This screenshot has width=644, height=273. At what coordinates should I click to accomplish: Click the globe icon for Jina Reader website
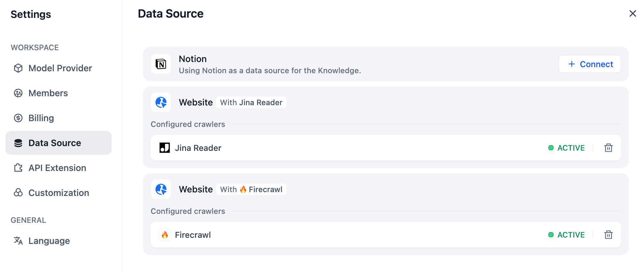coord(161,103)
